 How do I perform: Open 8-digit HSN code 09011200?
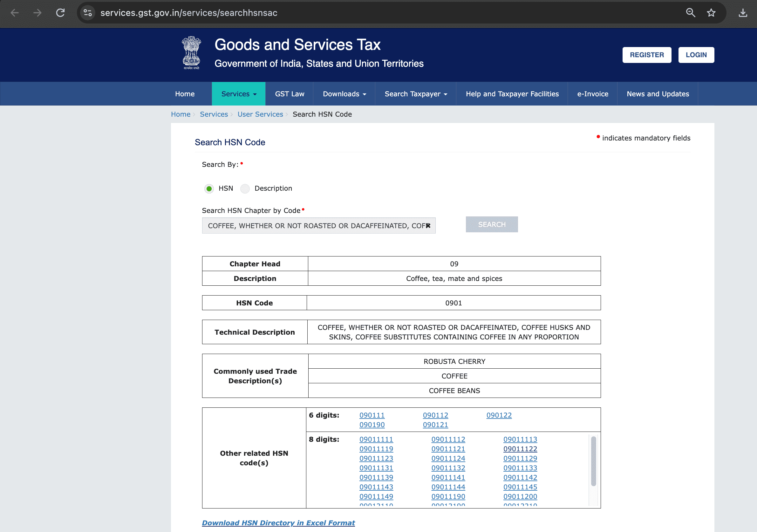(x=520, y=497)
